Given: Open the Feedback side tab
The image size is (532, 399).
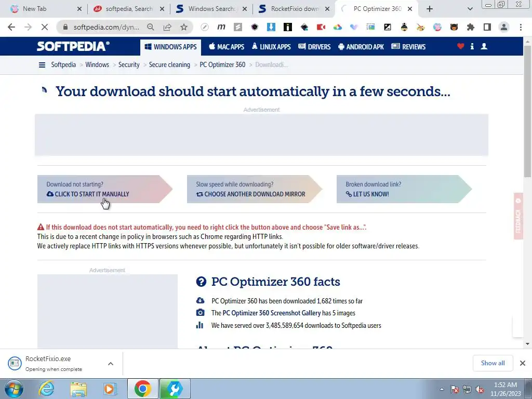Looking at the screenshot, I should click(518, 216).
